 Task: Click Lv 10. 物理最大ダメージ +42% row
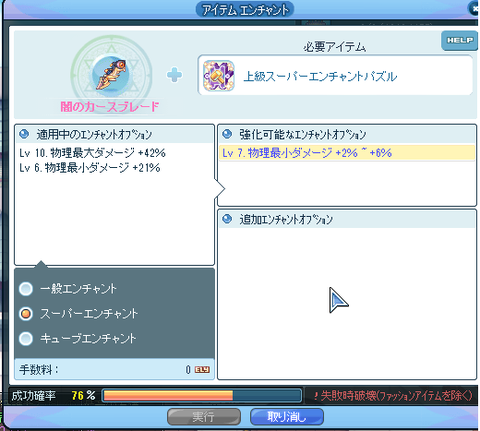point(92,153)
